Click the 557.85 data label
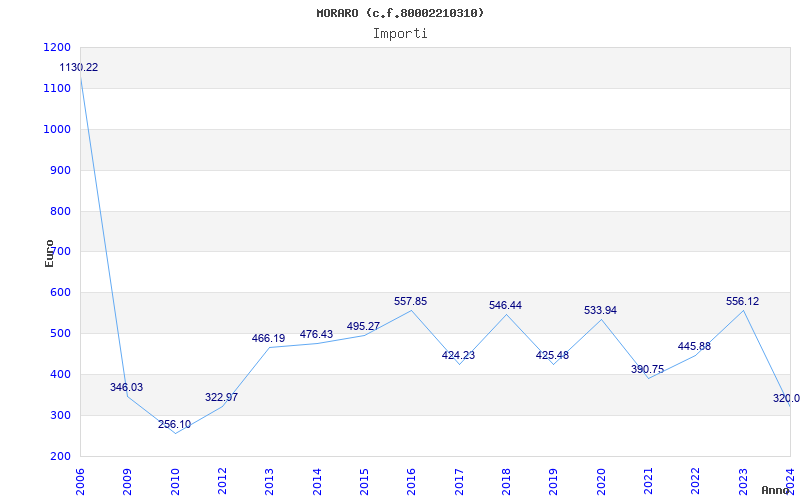 tap(411, 302)
